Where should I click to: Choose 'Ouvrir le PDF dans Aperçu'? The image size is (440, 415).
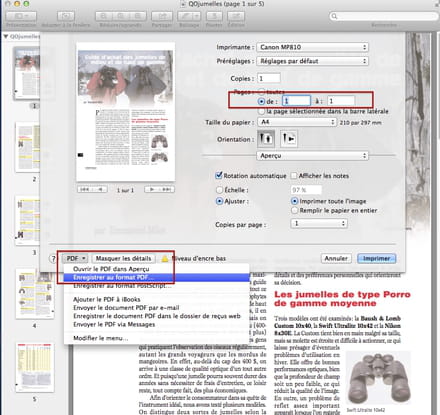point(157,269)
